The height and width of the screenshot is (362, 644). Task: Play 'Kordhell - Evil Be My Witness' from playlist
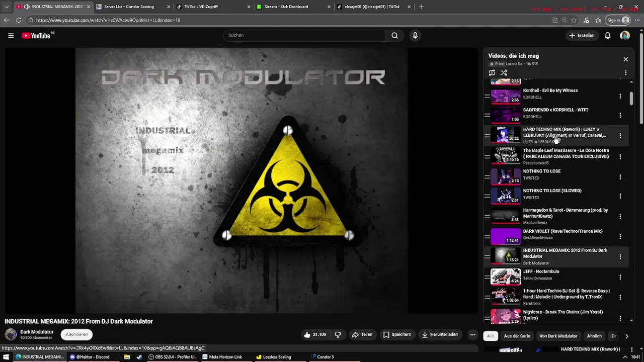(x=550, y=90)
